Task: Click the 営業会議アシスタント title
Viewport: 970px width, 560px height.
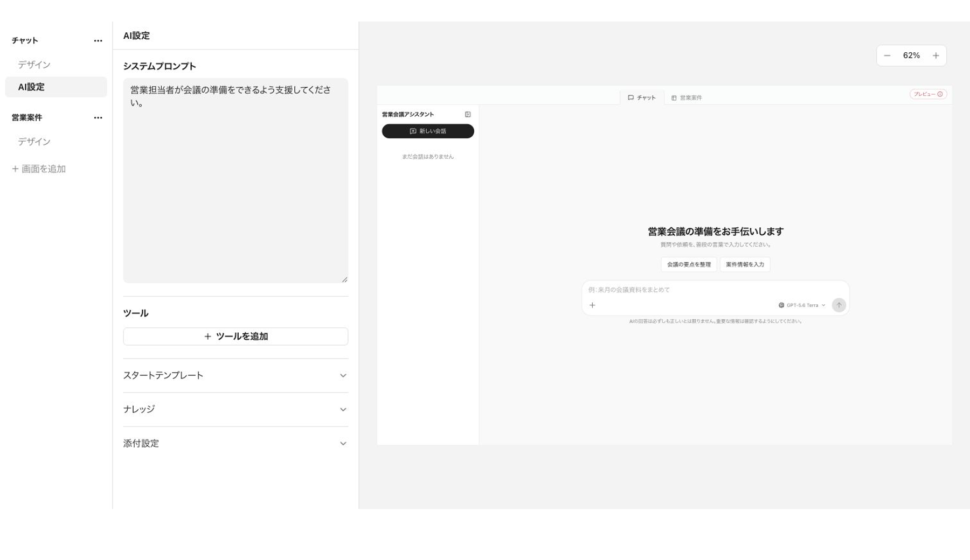Action: click(408, 115)
